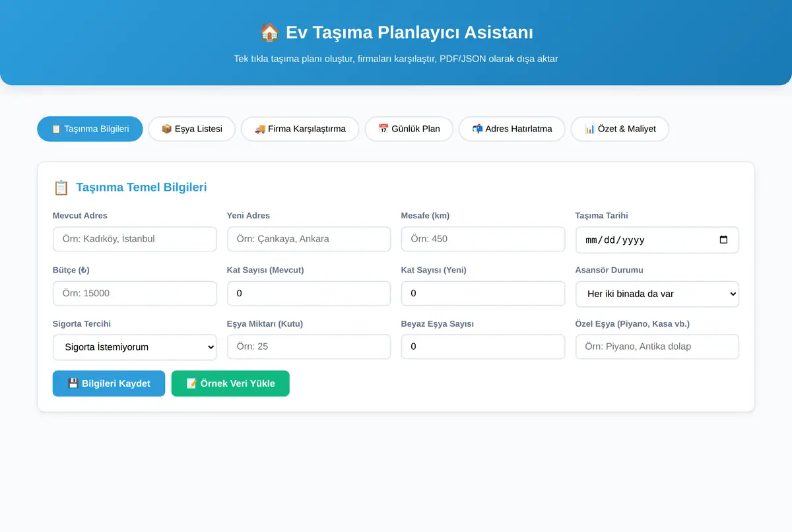Open the Asansör Durumu dropdown
The image size is (792, 532).
point(657,294)
